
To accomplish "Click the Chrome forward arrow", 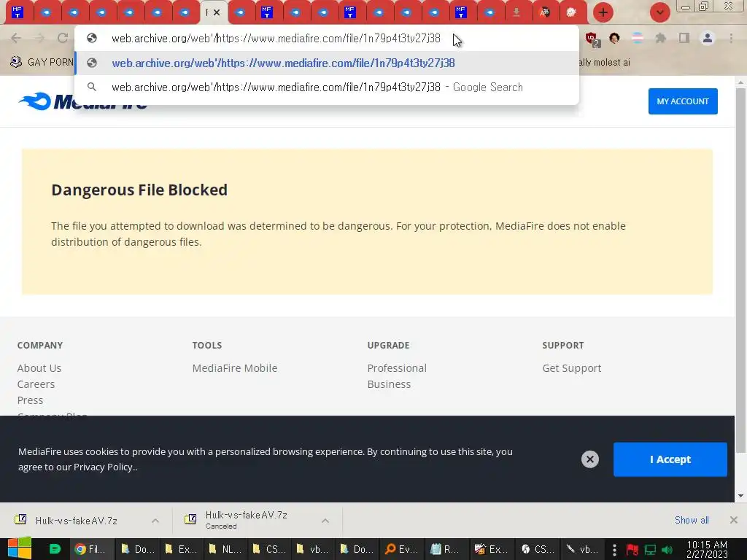I will [39, 38].
